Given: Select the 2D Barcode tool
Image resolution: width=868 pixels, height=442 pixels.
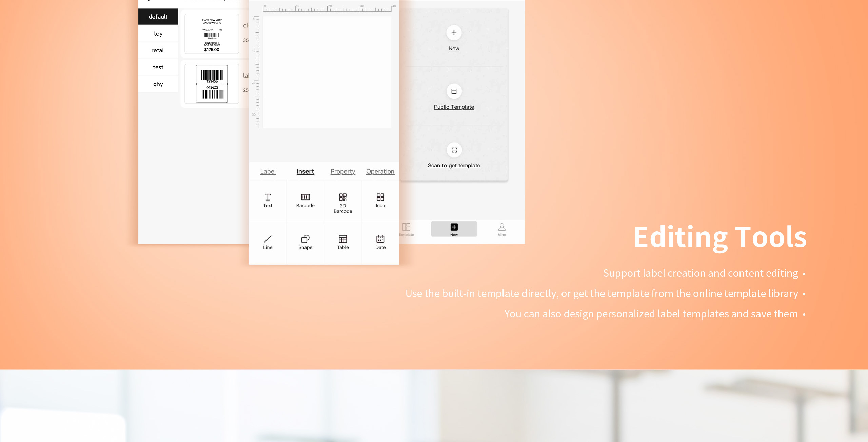Looking at the screenshot, I should coord(342,202).
